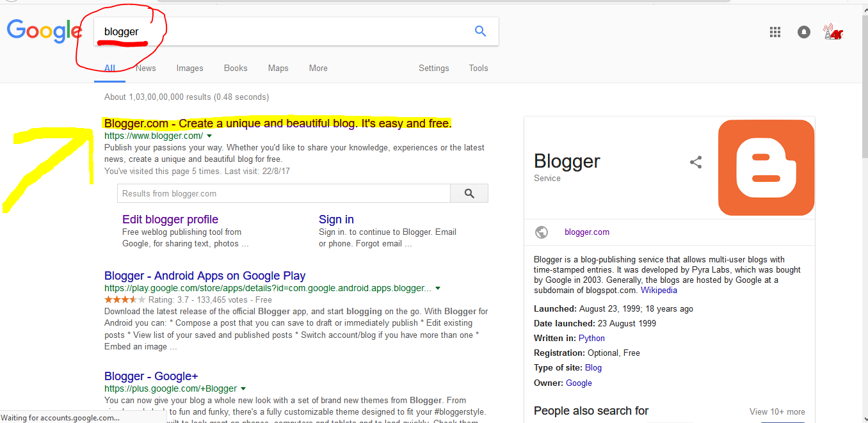Screen dimensions: 868x423
Task: Click the Results from blogger.com search field
Action: coord(284,193)
